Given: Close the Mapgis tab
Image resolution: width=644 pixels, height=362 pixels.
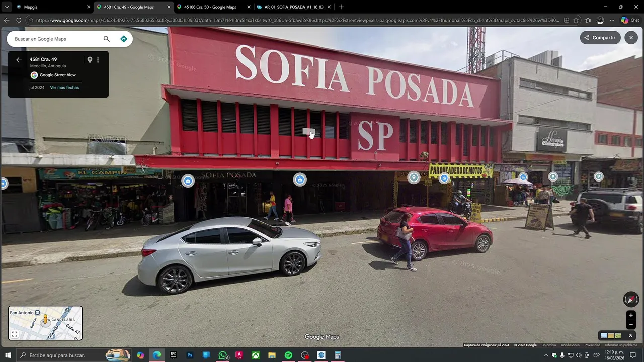Looking at the screenshot, I should (x=89, y=7).
